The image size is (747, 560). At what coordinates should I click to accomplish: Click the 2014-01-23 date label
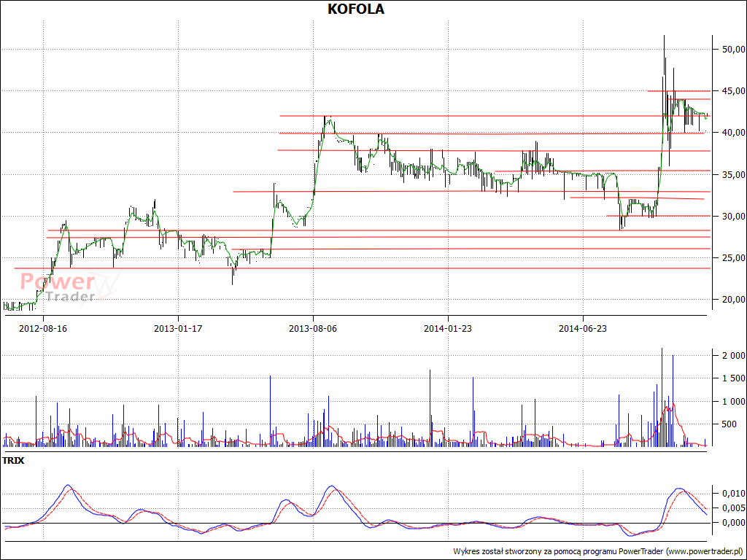click(x=448, y=329)
